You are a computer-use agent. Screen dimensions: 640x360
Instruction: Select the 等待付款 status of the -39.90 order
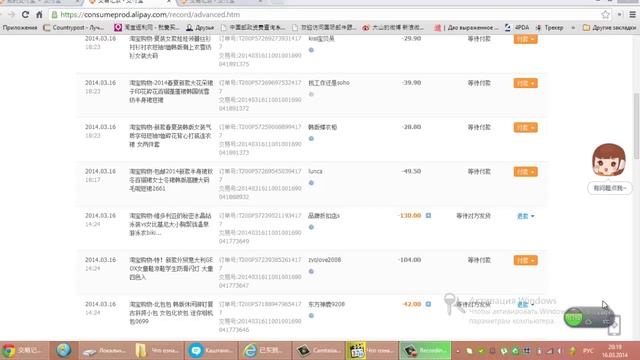click(x=479, y=83)
